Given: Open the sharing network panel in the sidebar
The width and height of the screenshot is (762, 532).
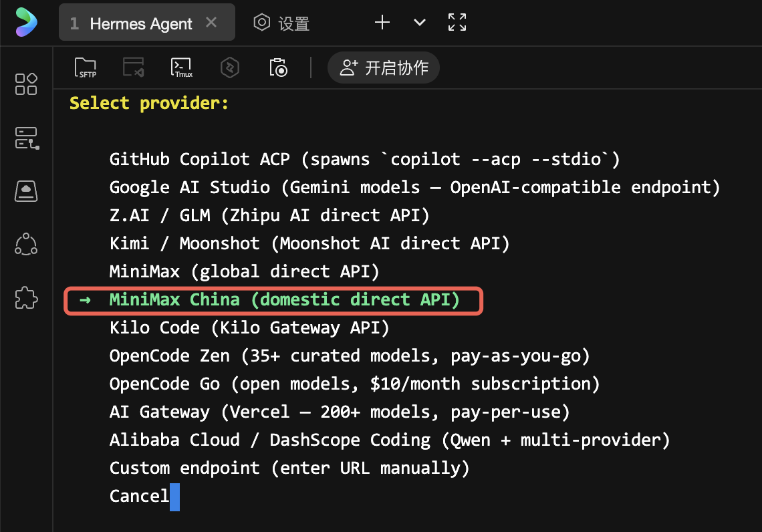Looking at the screenshot, I should (x=26, y=244).
